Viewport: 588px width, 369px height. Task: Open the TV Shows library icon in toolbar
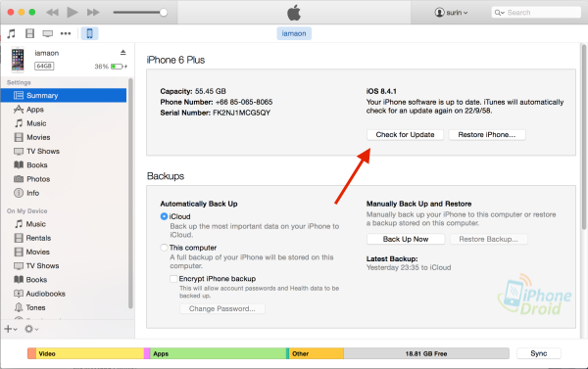48,33
